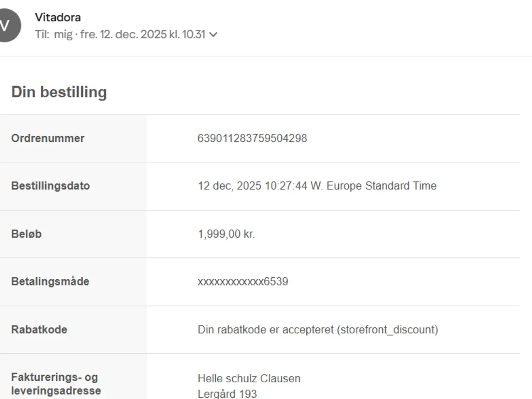Select the amount 1,999,00 kr.

click(x=227, y=234)
